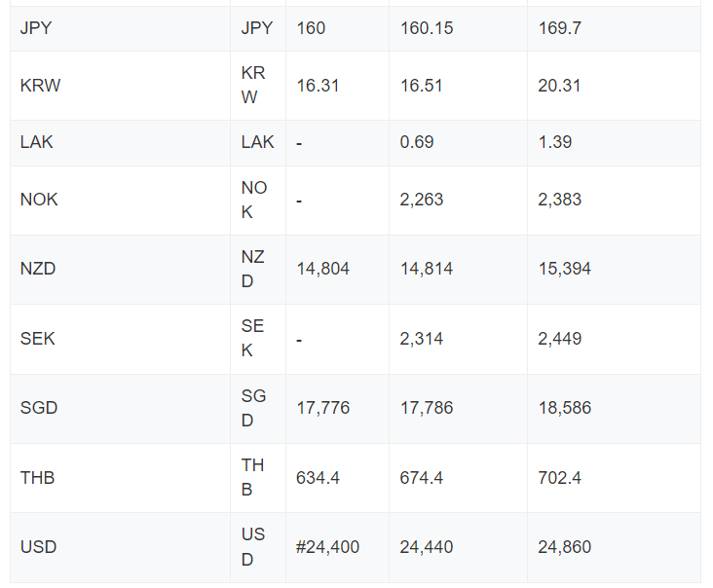
Task: Select the SEK rate 2,449
Action: click(560, 339)
